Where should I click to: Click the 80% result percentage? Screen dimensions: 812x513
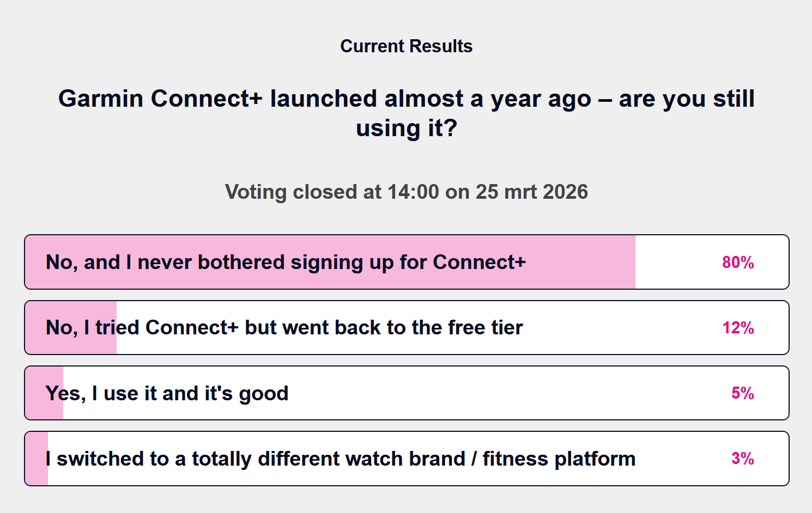point(738,262)
